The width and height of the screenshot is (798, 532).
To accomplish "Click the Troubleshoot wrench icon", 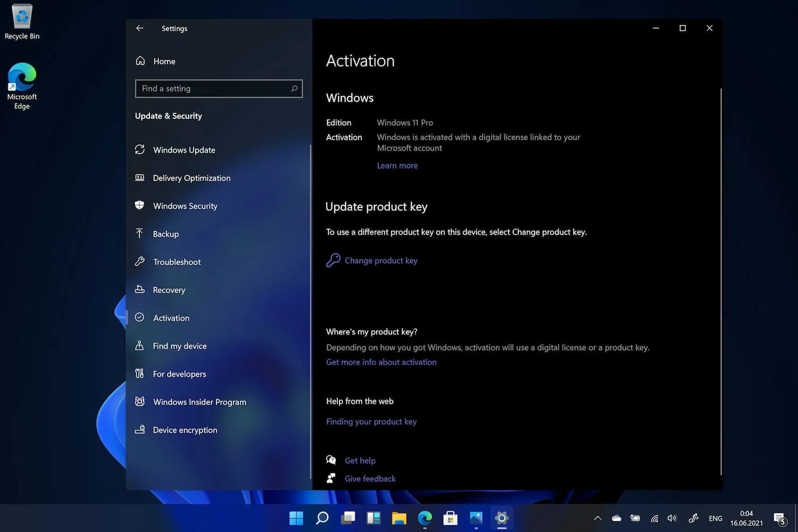I will [140, 261].
